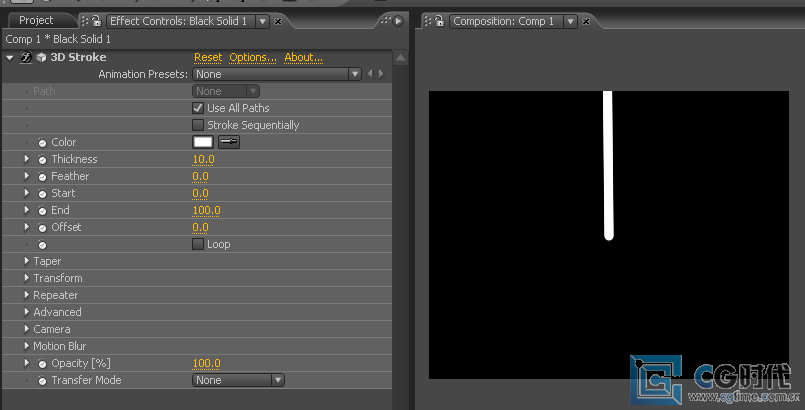
Task: Go to next animation preset
Action: coord(381,74)
